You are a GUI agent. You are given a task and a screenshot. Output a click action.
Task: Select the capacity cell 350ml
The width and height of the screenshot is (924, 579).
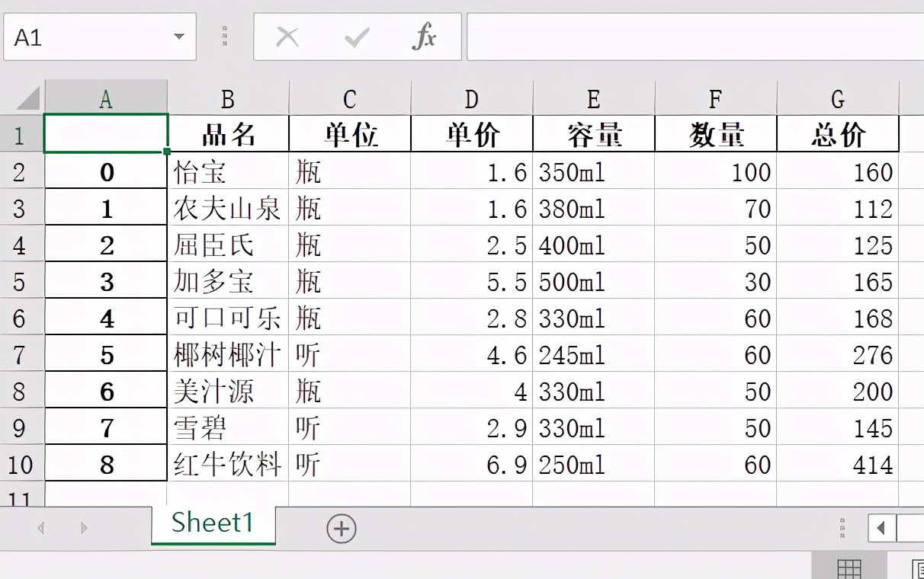pyautogui.click(x=594, y=171)
